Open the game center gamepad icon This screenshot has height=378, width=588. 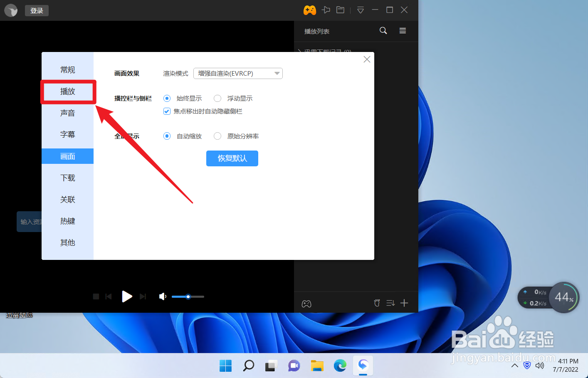click(x=309, y=10)
